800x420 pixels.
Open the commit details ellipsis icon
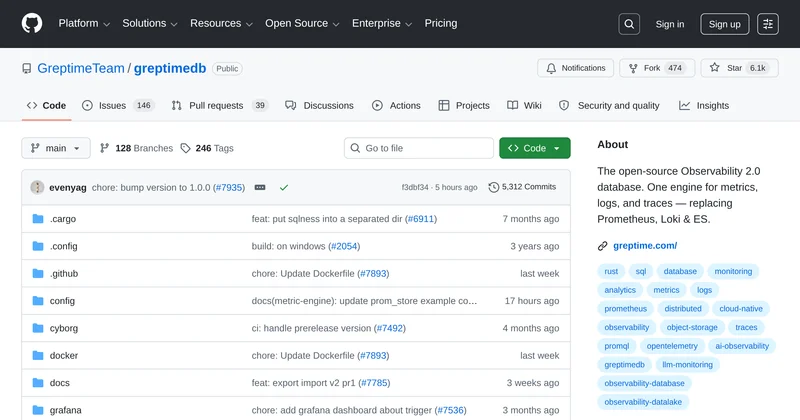[x=260, y=187]
